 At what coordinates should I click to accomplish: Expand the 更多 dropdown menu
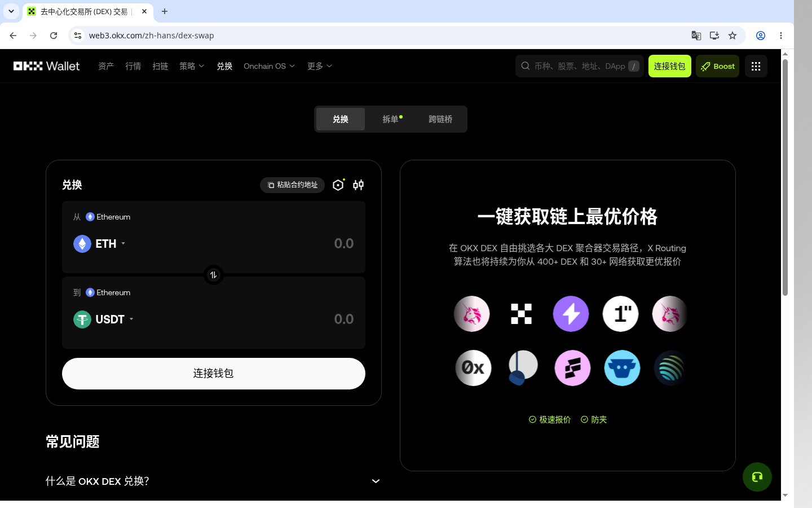319,66
